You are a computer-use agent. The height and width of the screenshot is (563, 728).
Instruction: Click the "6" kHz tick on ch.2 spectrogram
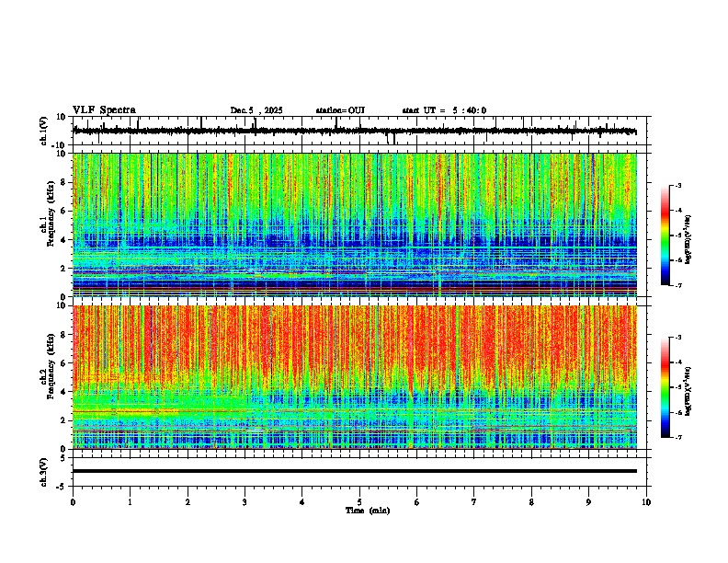64,363
